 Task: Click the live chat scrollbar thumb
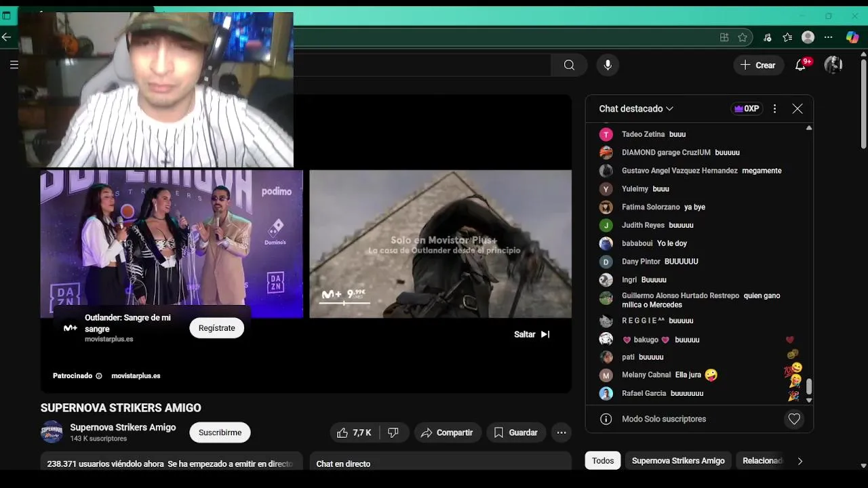(808, 387)
